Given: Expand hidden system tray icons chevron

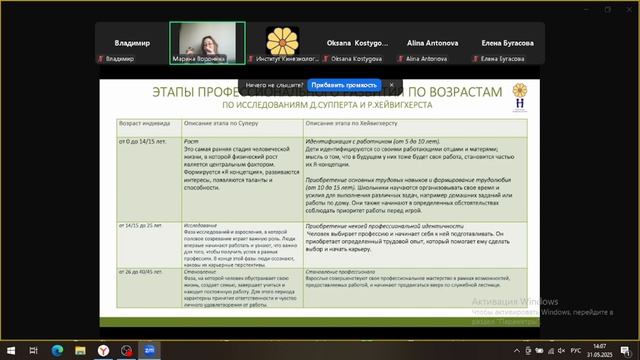Looking at the screenshot, I should [x=517, y=351].
